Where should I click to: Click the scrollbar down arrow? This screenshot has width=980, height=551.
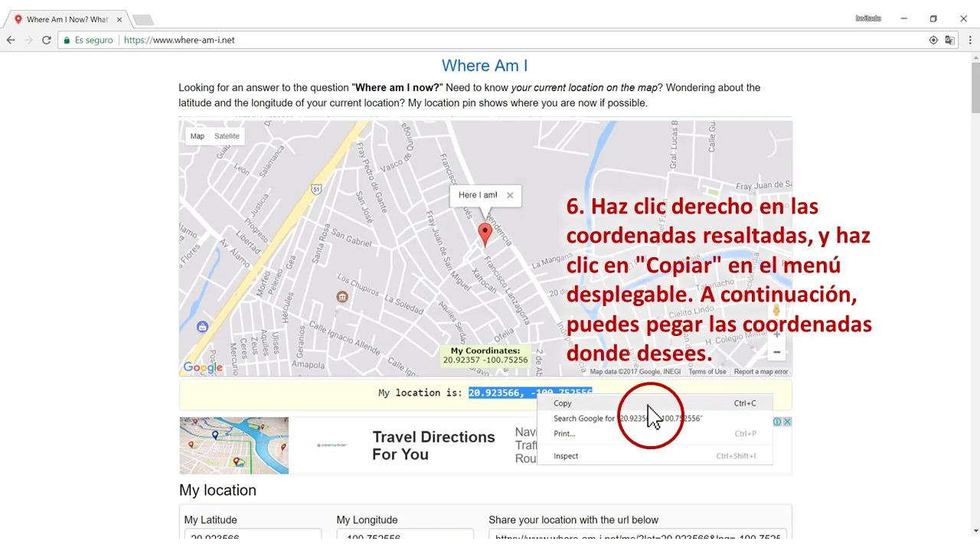click(x=975, y=530)
